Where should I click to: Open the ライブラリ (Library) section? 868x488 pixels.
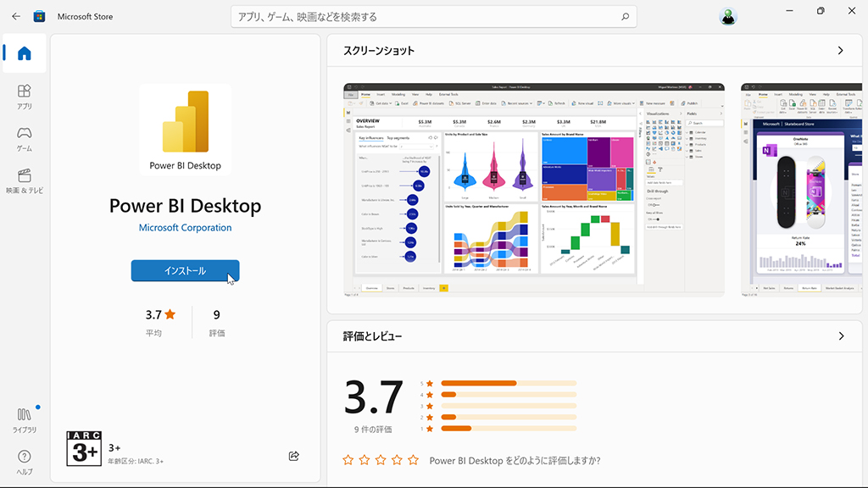coord(25,420)
